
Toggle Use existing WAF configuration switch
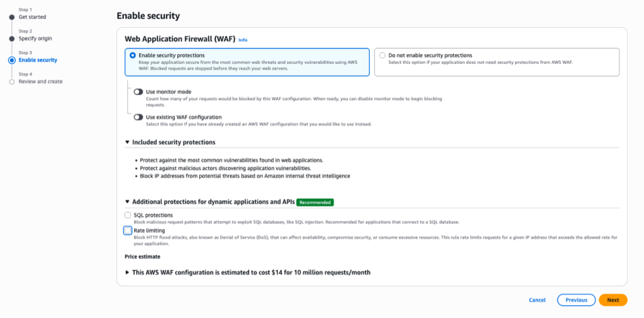click(x=138, y=117)
